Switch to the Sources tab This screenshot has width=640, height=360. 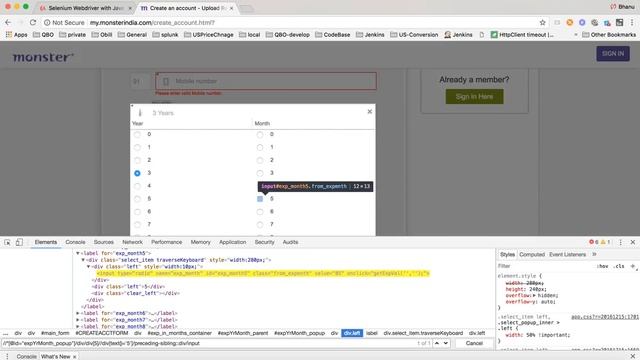point(104,242)
